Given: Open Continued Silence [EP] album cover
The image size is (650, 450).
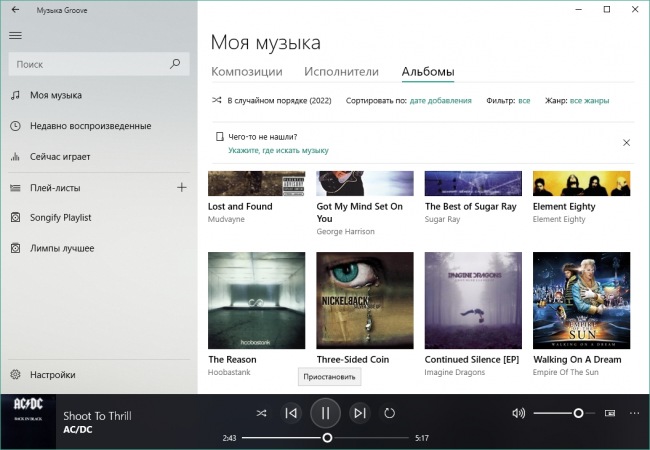Looking at the screenshot, I should (473, 300).
